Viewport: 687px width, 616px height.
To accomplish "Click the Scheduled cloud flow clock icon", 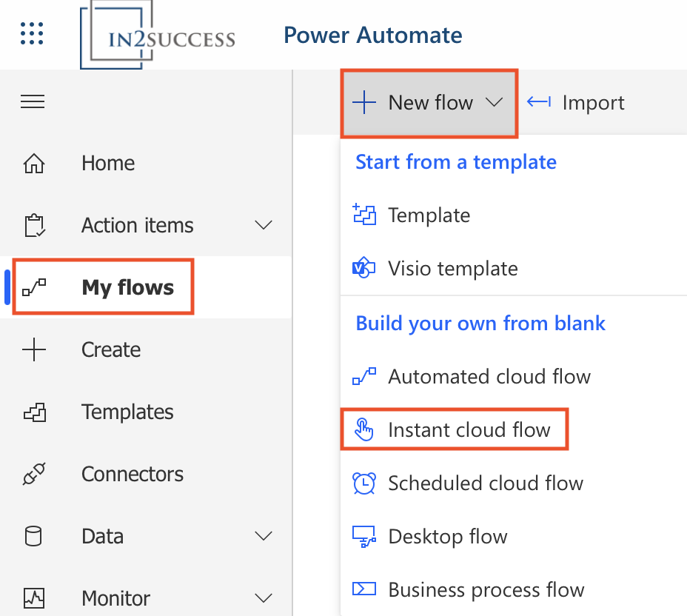I will (x=364, y=483).
